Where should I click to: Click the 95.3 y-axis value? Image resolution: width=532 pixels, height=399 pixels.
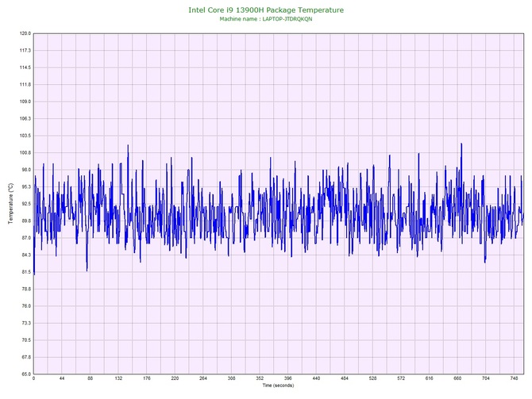click(26, 186)
